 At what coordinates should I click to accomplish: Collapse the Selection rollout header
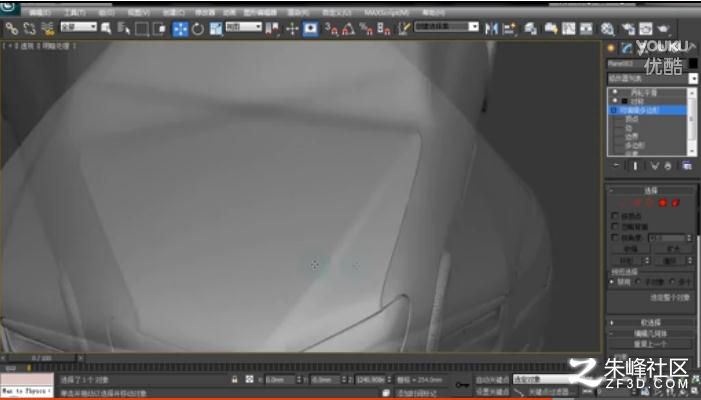[x=650, y=191]
